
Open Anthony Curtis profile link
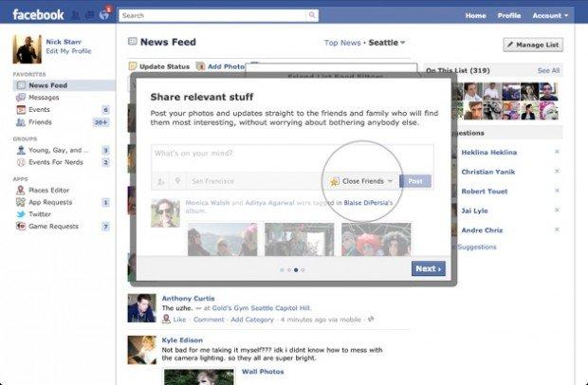(188, 299)
